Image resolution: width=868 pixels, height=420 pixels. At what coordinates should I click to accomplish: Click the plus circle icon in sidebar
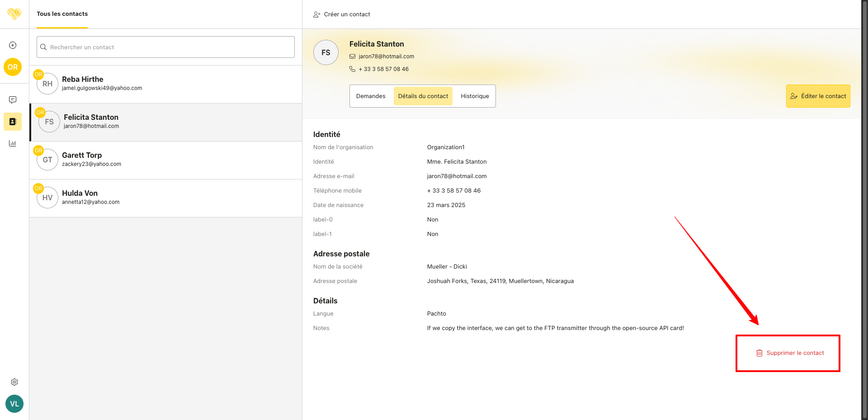(x=13, y=45)
